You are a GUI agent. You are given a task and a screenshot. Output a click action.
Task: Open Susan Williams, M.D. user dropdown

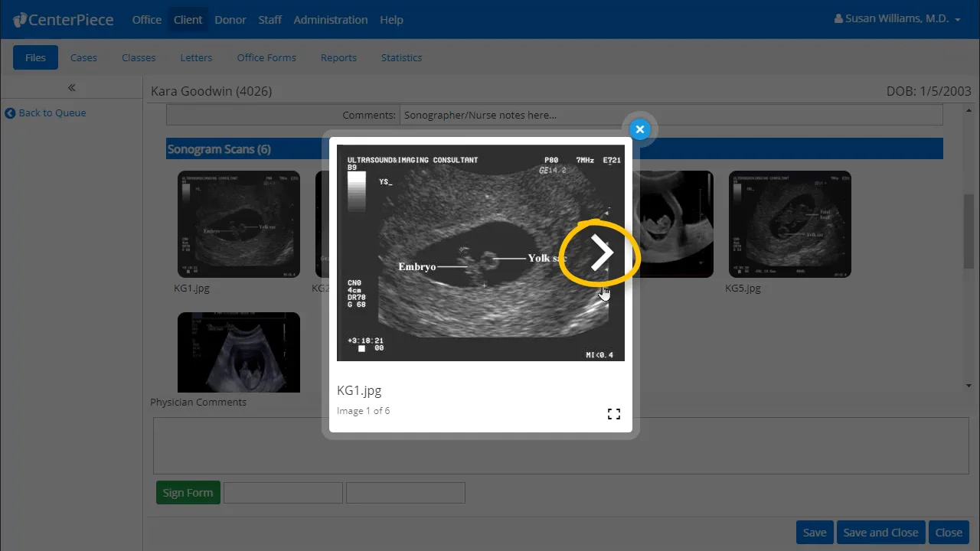[897, 19]
